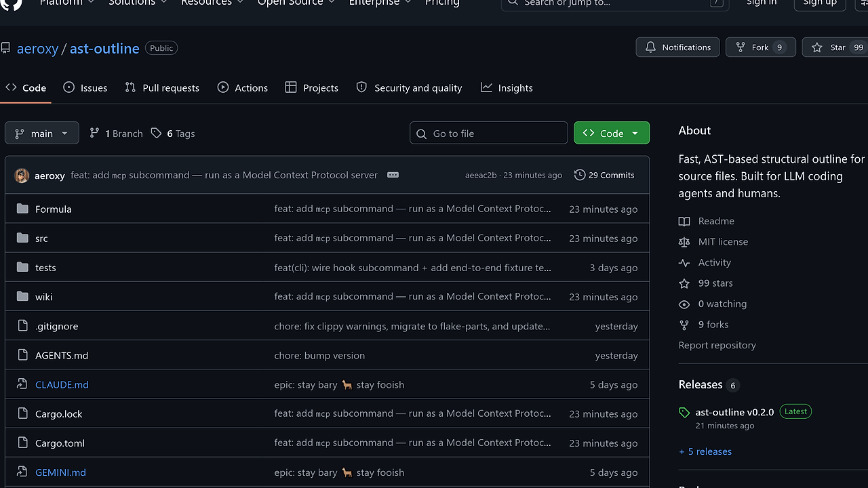Click the src folder icon
This screenshot has height=488, width=868.
click(22, 238)
